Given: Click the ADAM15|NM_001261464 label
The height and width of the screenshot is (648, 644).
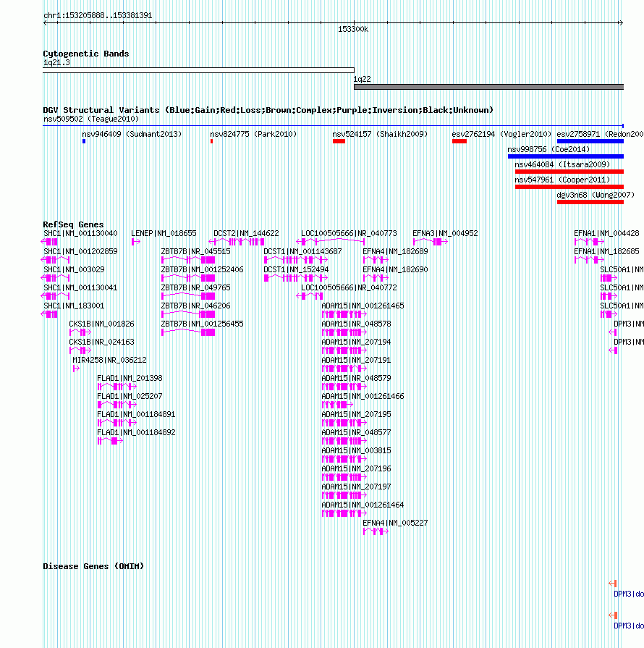Looking at the screenshot, I should pos(363,505).
